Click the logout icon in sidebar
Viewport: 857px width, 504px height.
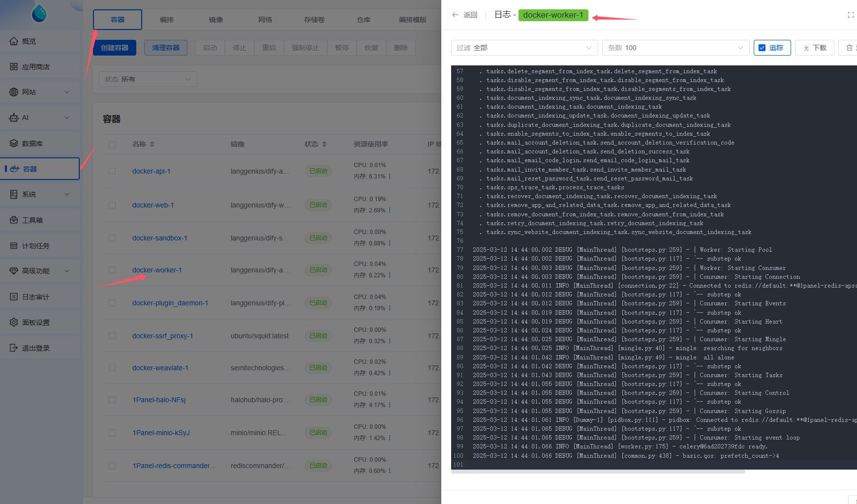(14, 348)
